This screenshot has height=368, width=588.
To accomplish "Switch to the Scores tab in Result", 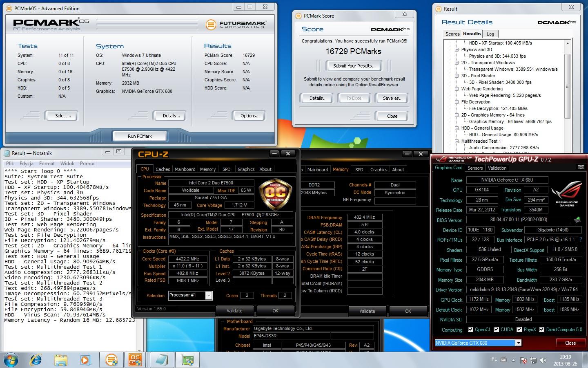I will click(452, 34).
